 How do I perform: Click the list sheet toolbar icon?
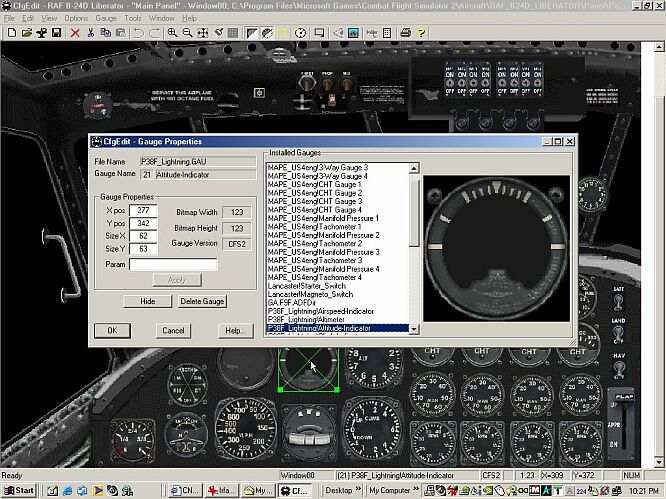point(387,33)
